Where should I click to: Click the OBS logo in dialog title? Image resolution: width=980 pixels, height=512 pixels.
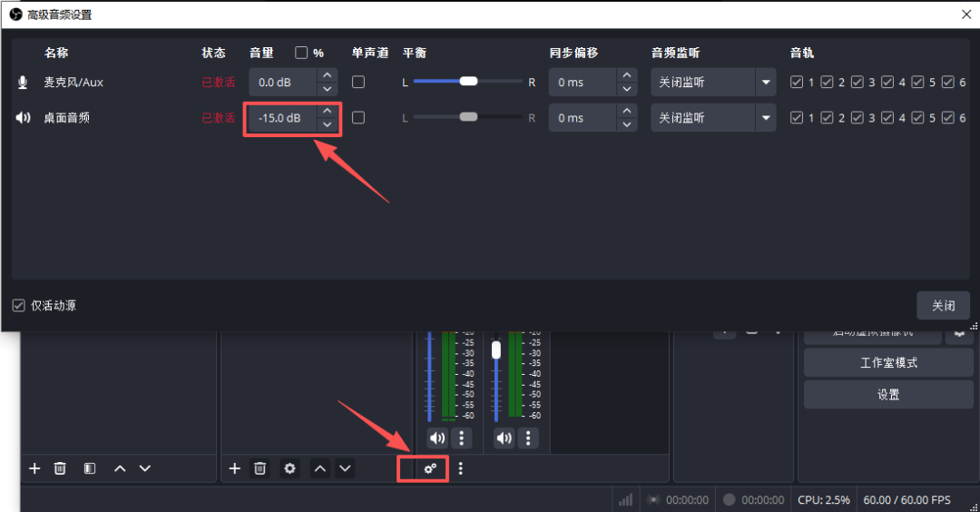tap(15, 15)
